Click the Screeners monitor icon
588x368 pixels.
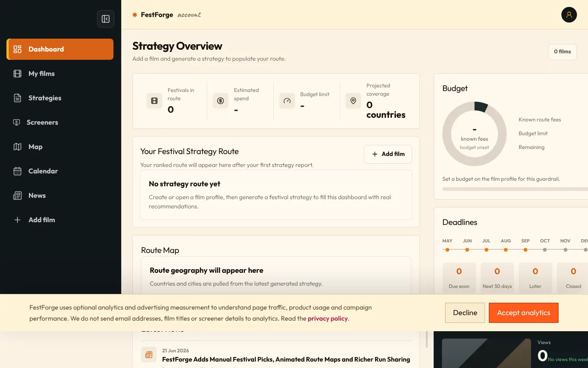point(17,122)
